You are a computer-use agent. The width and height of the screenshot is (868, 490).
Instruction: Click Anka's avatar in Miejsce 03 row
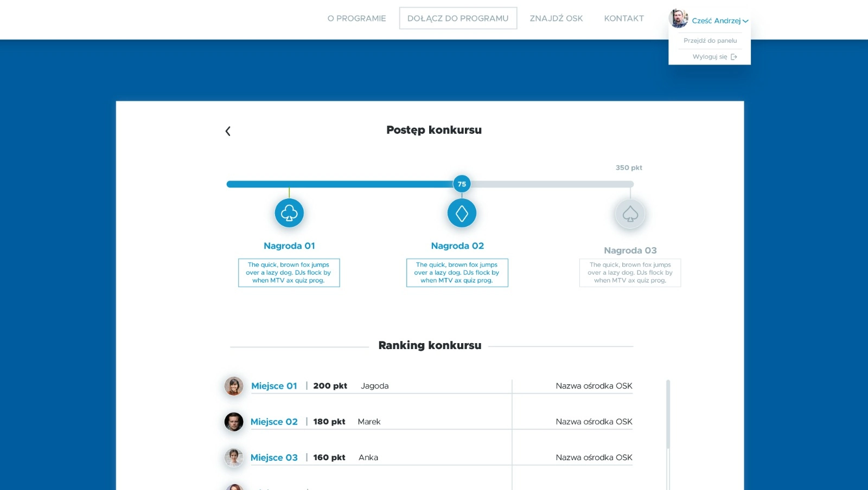coord(234,457)
